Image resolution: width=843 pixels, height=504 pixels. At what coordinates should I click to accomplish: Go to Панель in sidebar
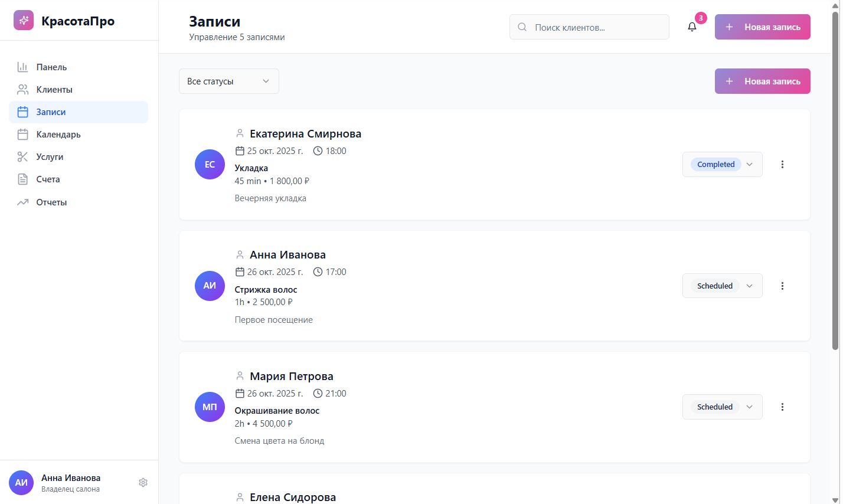51,67
